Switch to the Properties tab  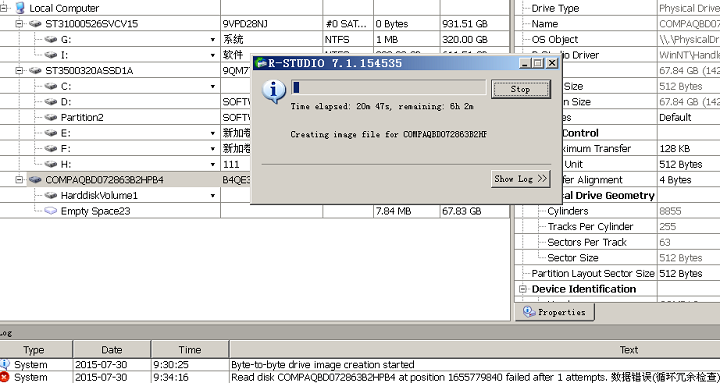[555, 312]
